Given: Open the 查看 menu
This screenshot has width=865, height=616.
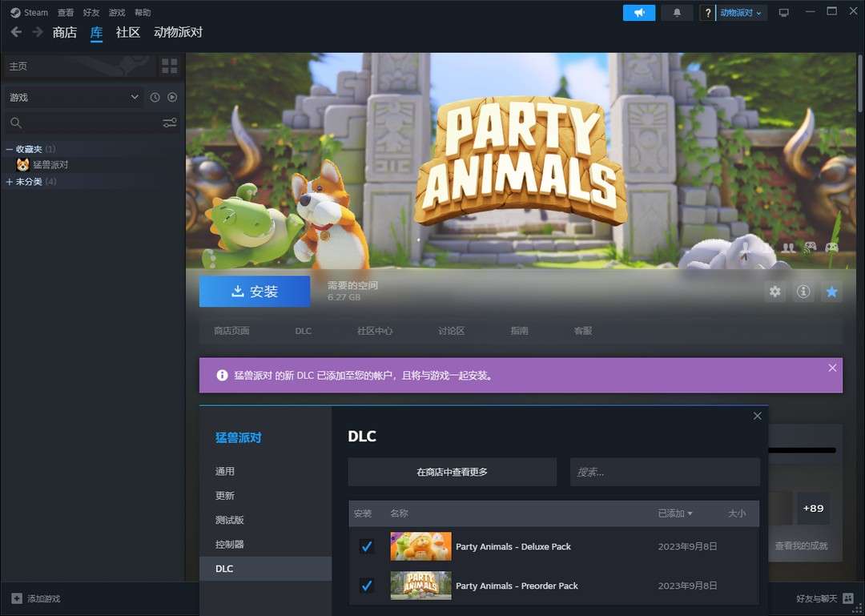Looking at the screenshot, I should pos(66,12).
